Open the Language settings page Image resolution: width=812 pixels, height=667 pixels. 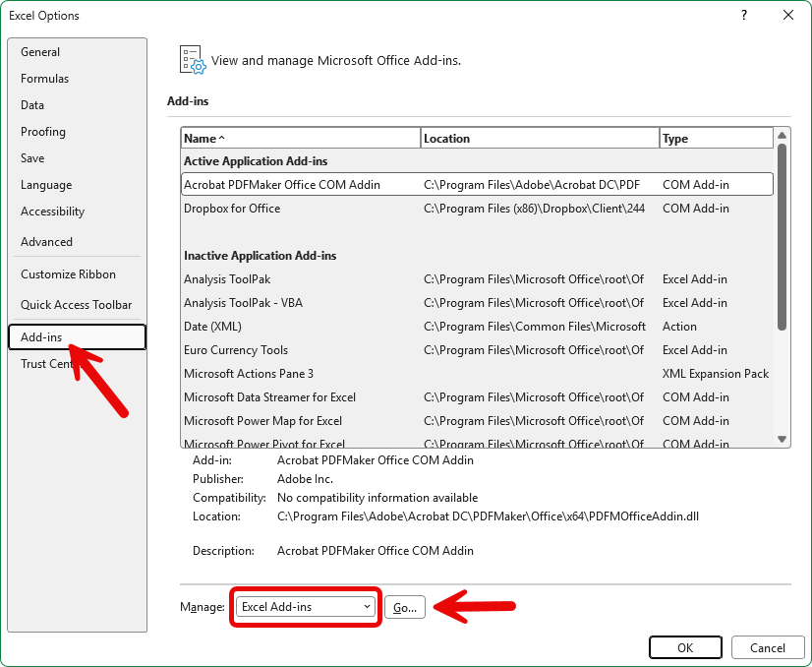(x=44, y=184)
